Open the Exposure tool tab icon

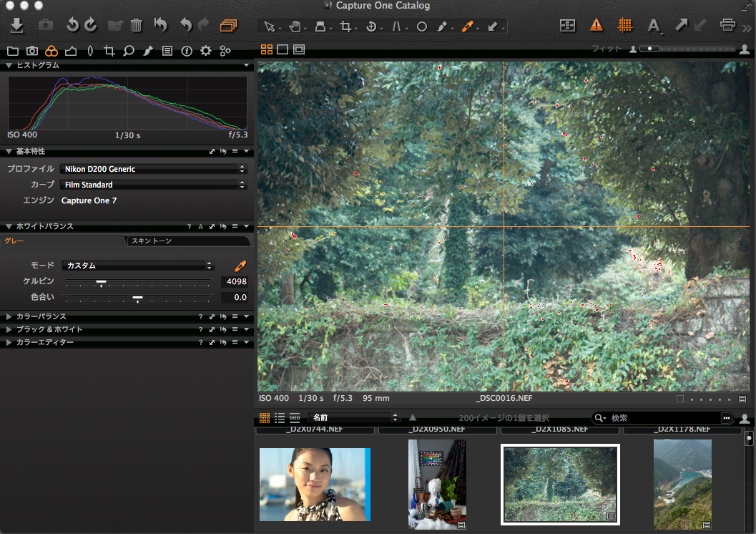pos(70,51)
